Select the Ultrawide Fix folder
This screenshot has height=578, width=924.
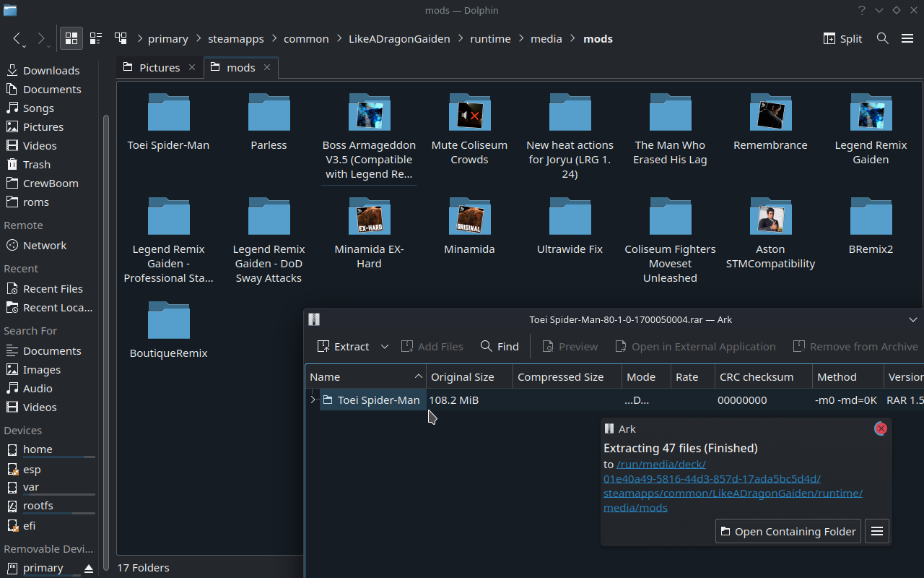[570, 225]
